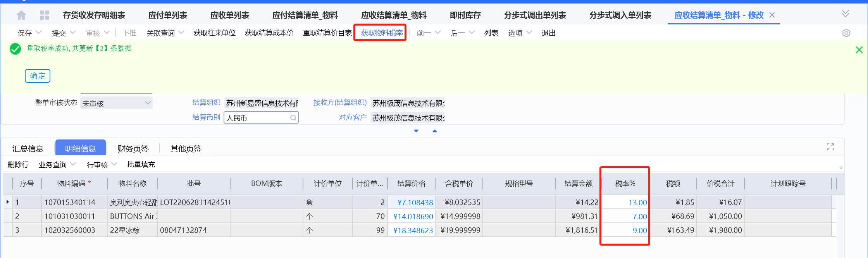This screenshot has height=258, width=868.
Task: Maximize the detail grid with fullscreen icon
Action: 830,147
